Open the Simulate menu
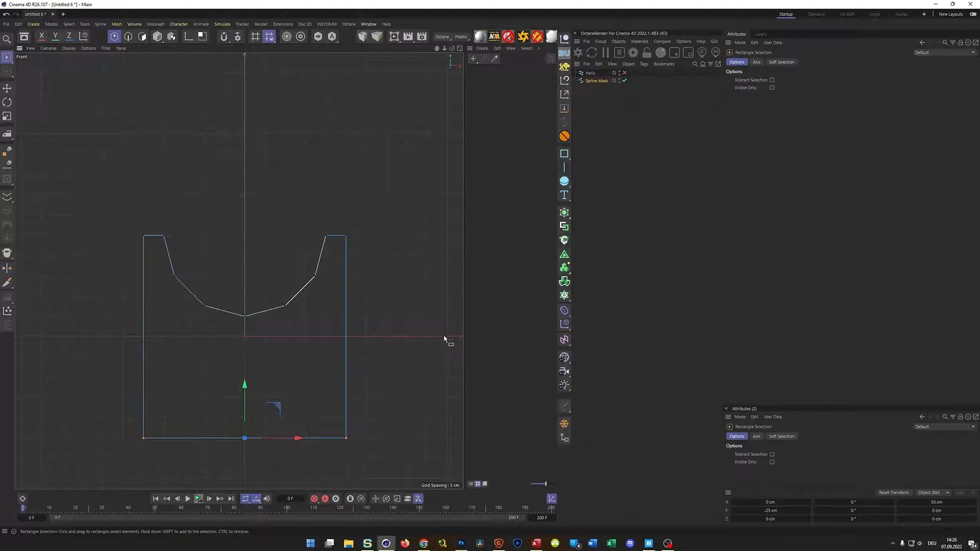Screen dimensions: 980x551 click(x=222, y=24)
